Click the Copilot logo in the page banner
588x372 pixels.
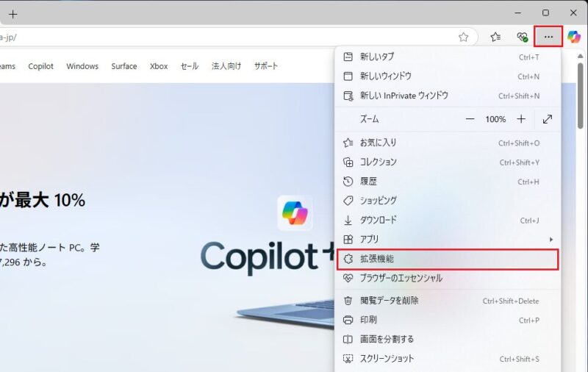point(295,212)
